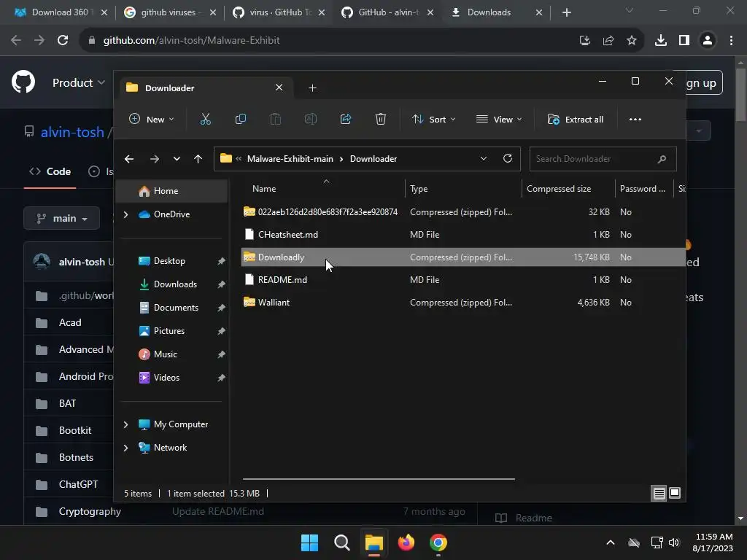
Task: Open the See more ellipsis in Explorer toolbar
Action: click(x=635, y=119)
